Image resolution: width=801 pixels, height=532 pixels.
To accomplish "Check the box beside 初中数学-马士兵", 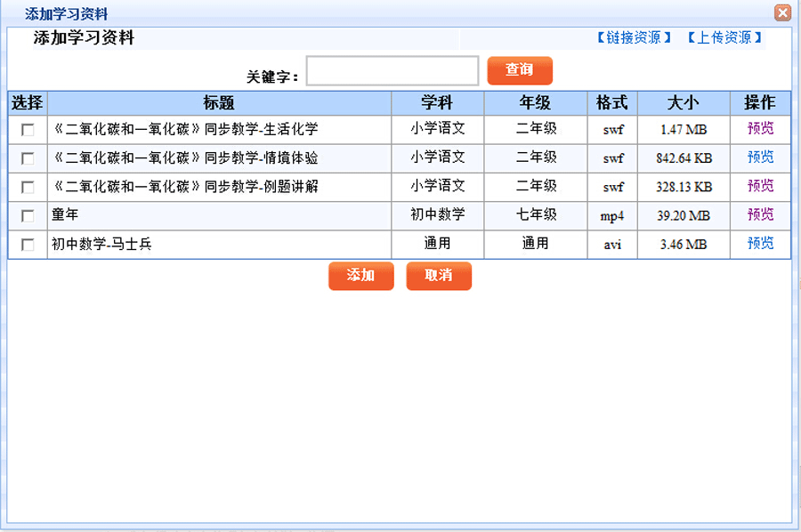I will pos(28,245).
